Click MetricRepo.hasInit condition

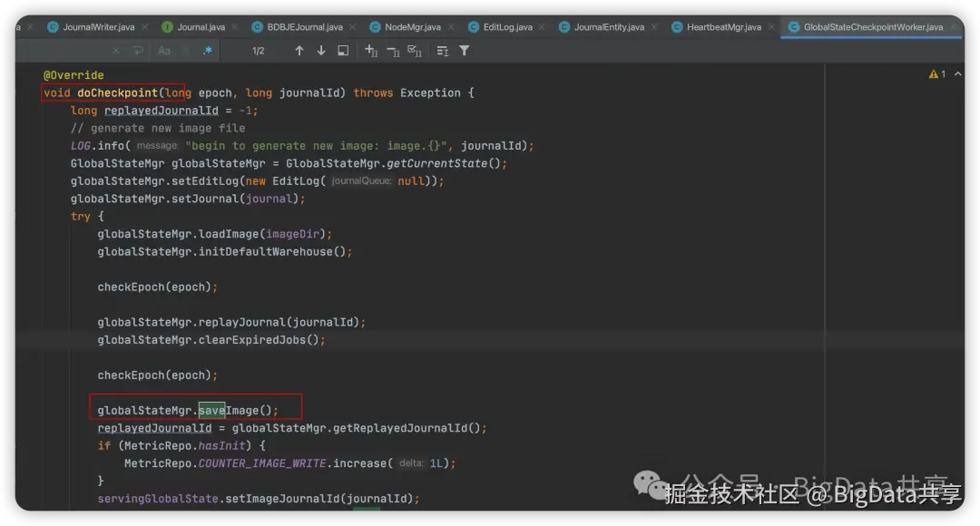(184, 445)
